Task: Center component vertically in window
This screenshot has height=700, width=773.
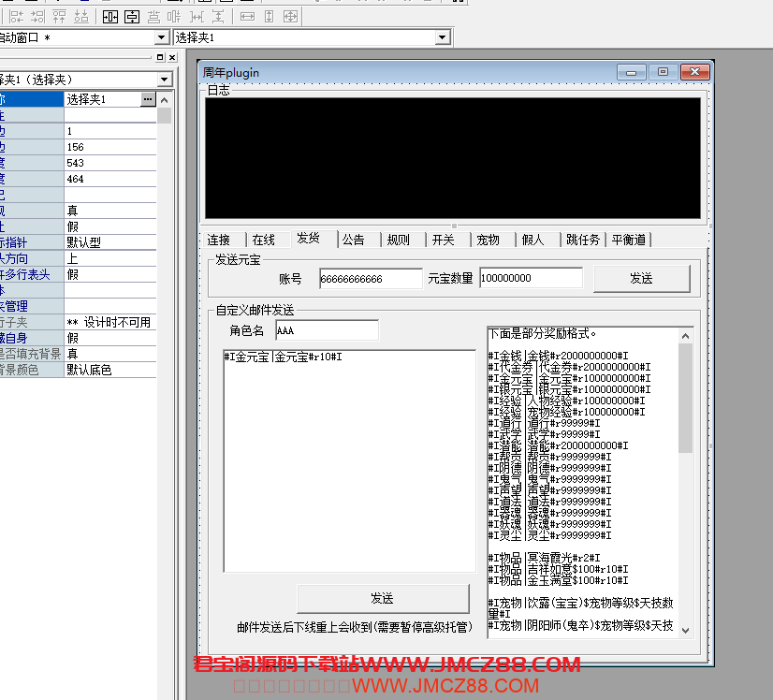Action: 132,17
